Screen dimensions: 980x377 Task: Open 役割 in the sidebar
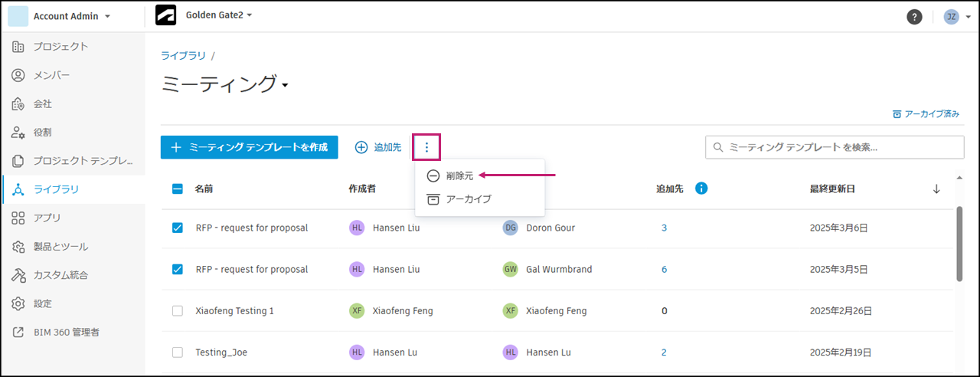43,132
